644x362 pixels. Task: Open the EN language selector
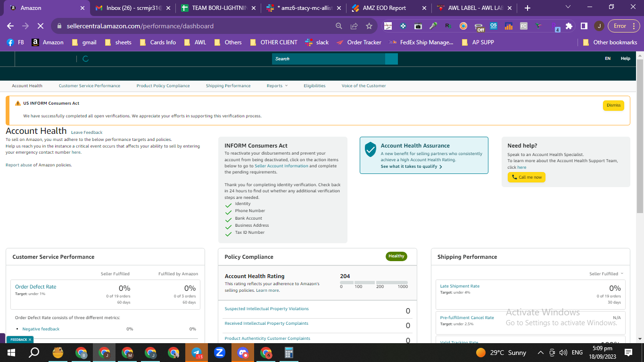(608, 59)
